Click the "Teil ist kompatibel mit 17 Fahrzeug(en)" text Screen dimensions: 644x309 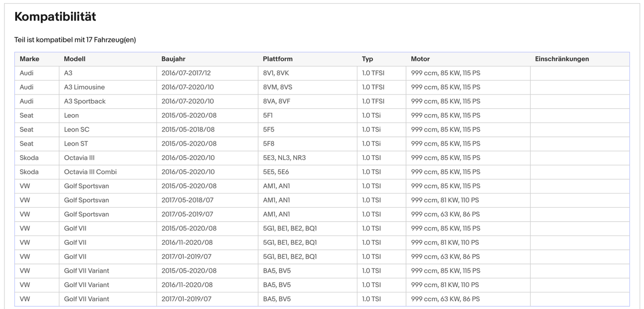[x=75, y=40]
